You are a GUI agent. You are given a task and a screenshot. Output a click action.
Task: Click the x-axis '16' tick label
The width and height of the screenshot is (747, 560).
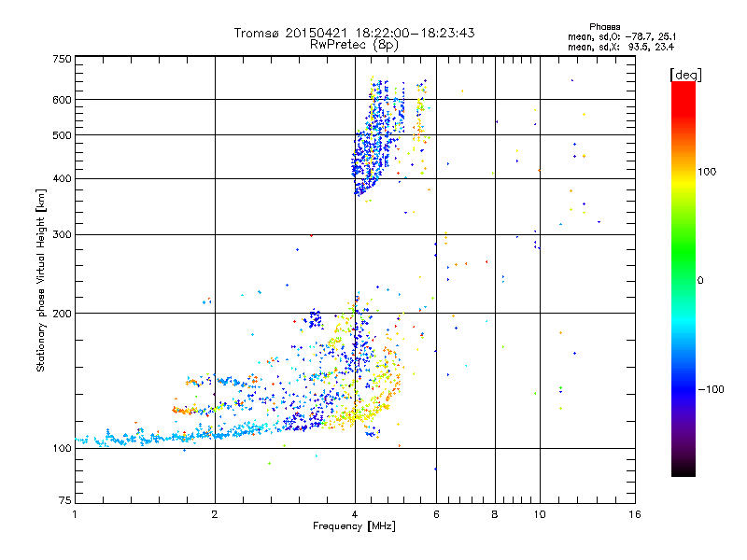(x=635, y=514)
